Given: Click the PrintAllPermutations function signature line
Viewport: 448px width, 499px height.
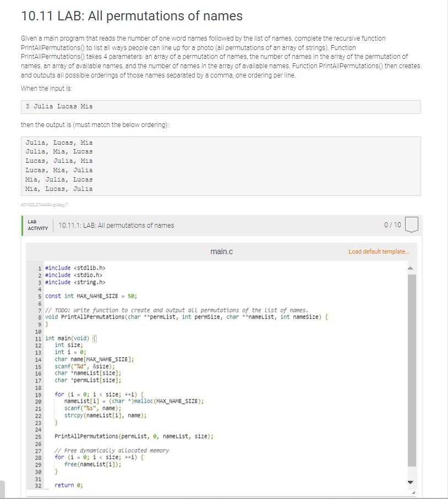Looking at the screenshot, I should point(187,317).
